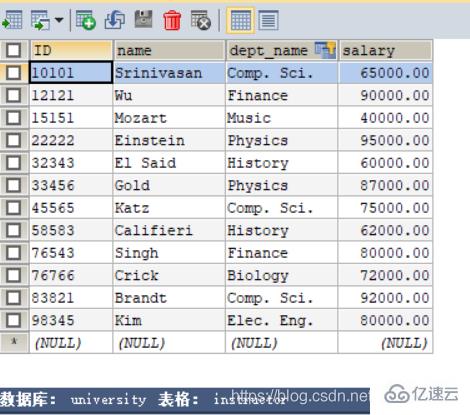
Task: Select the salary cell 40000.00
Action: point(385,118)
